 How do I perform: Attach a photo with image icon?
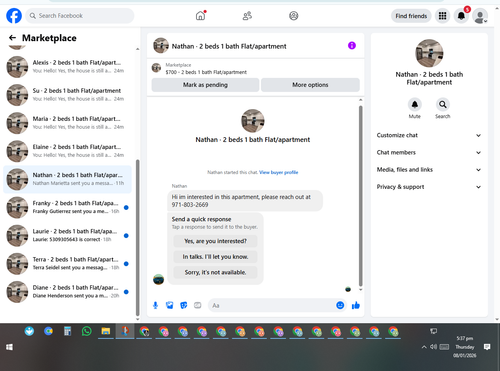pos(170,305)
